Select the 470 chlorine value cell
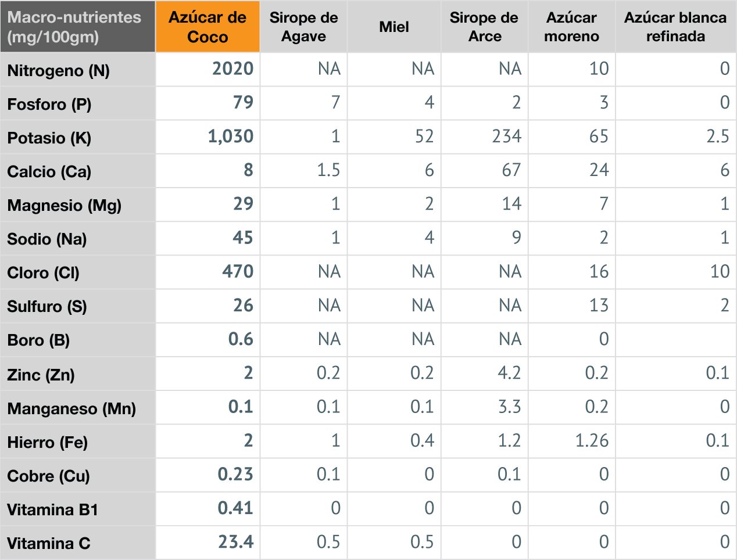This screenshot has height=560, width=737. 238,271
